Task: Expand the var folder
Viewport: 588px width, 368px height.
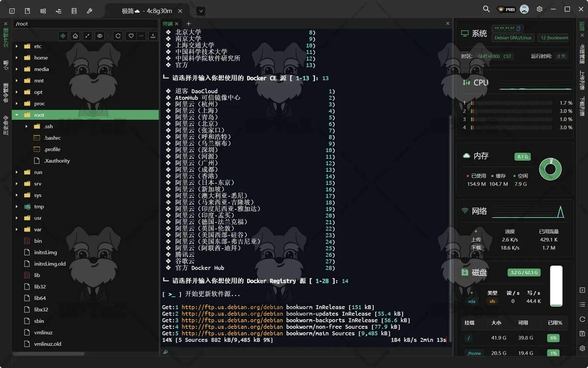Action: (x=17, y=230)
